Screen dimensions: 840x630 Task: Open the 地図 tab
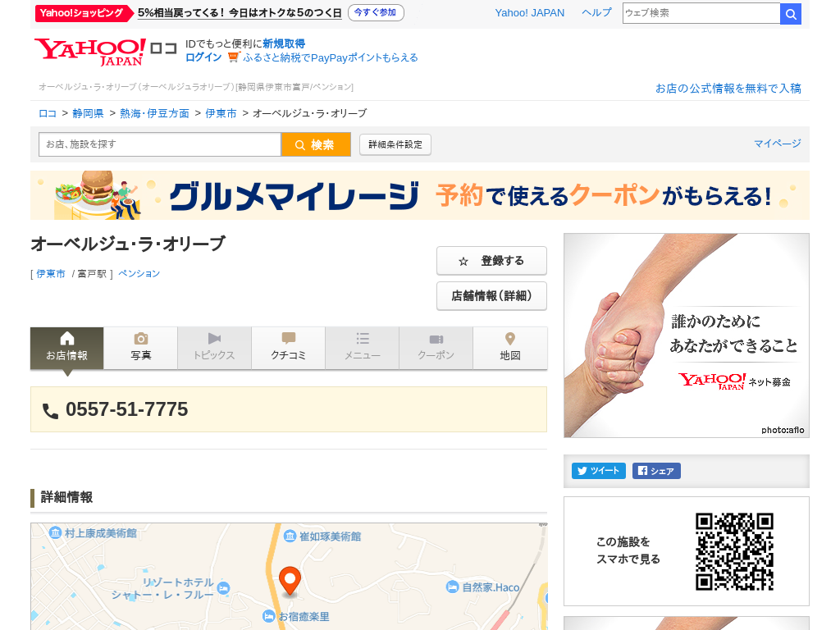pyautogui.click(x=510, y=348)
